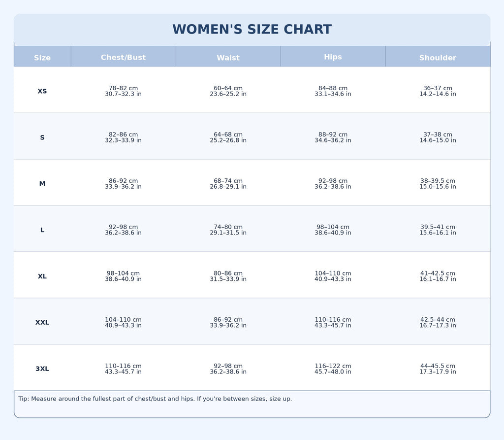Select the M waist measurement 68–74 cm
The width and height of the screenshot is (504, 440).
tap(228, 181)
